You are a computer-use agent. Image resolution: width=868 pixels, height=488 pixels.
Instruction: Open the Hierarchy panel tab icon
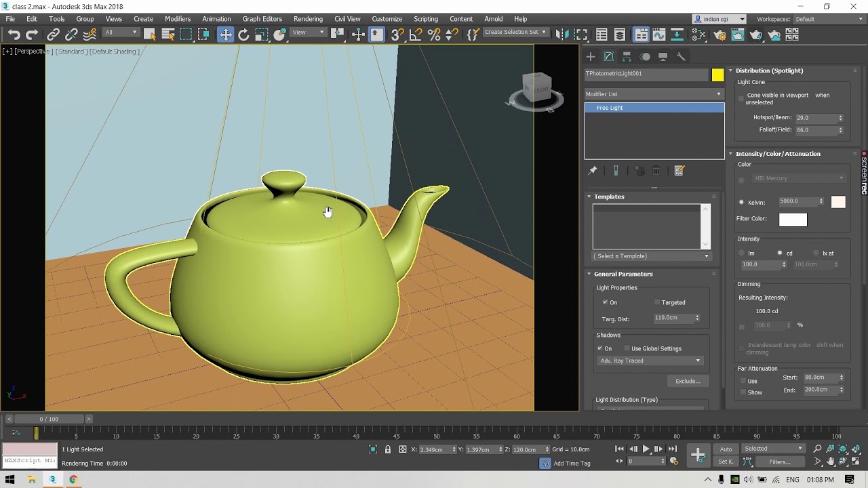pos(627,57)
